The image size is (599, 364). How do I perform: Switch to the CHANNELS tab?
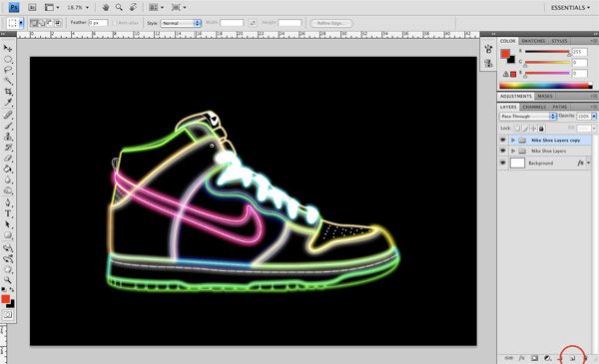coord(534,107)
